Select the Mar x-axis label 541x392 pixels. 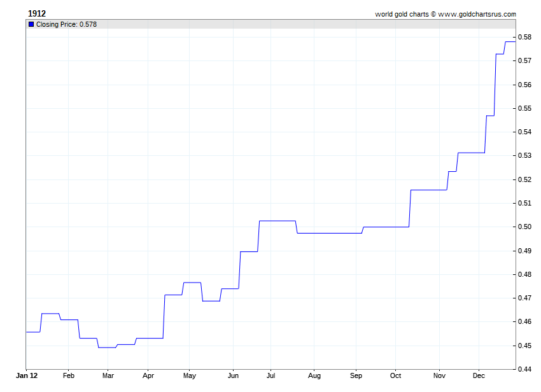[108, 375]
